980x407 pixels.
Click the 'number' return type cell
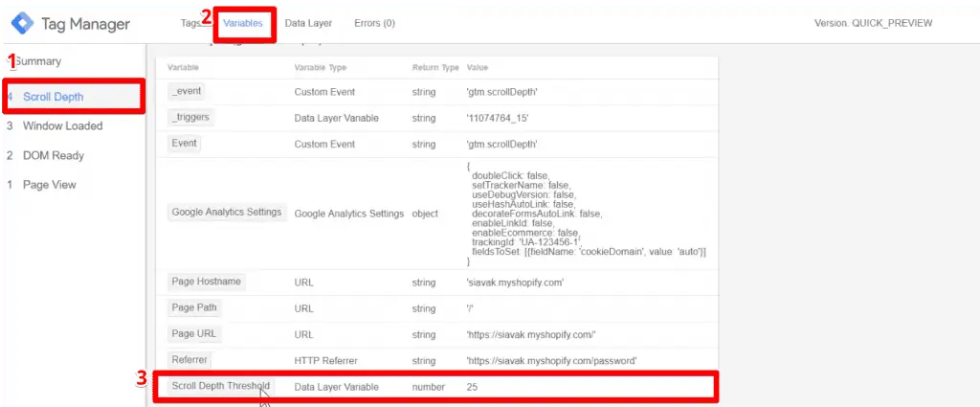coord(428,387)
